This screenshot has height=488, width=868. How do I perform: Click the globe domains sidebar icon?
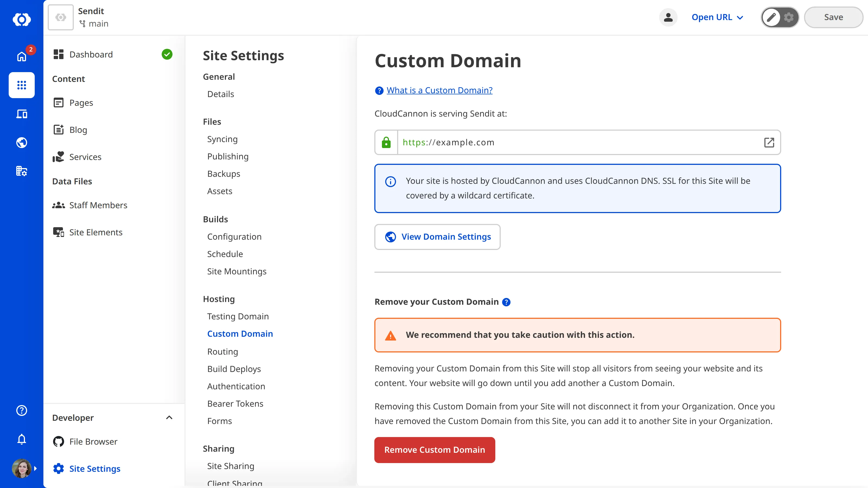tap(22, 142)
